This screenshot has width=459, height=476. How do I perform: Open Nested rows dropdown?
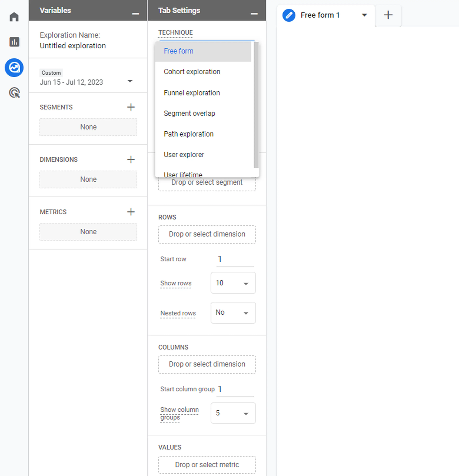(x=233, y=313)
